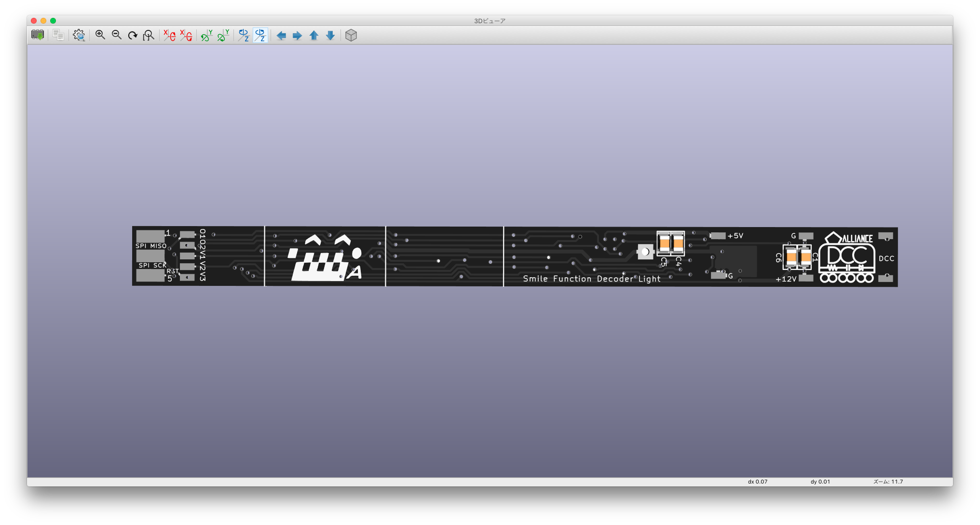Image resolution: width=980 pixels, height=525 pixels.
Task: Move the board left with the arrow
Action: tap(281, 35)
